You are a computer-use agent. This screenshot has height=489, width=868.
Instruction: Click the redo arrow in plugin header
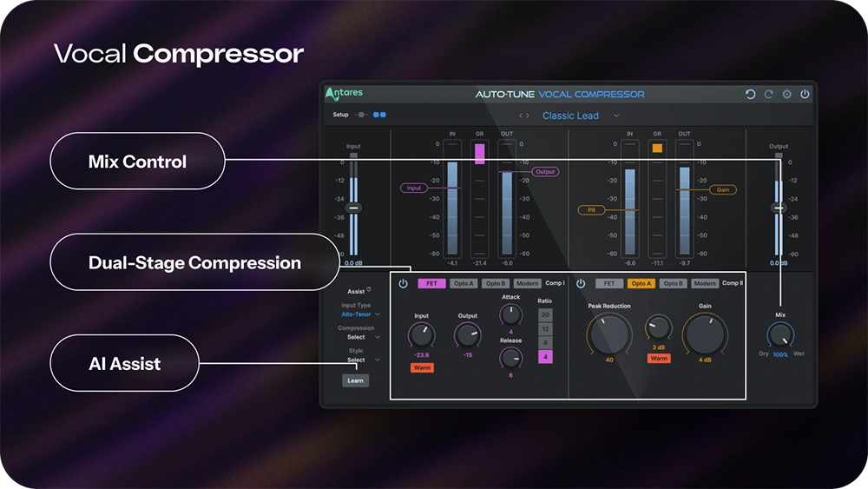click(768, 94)
